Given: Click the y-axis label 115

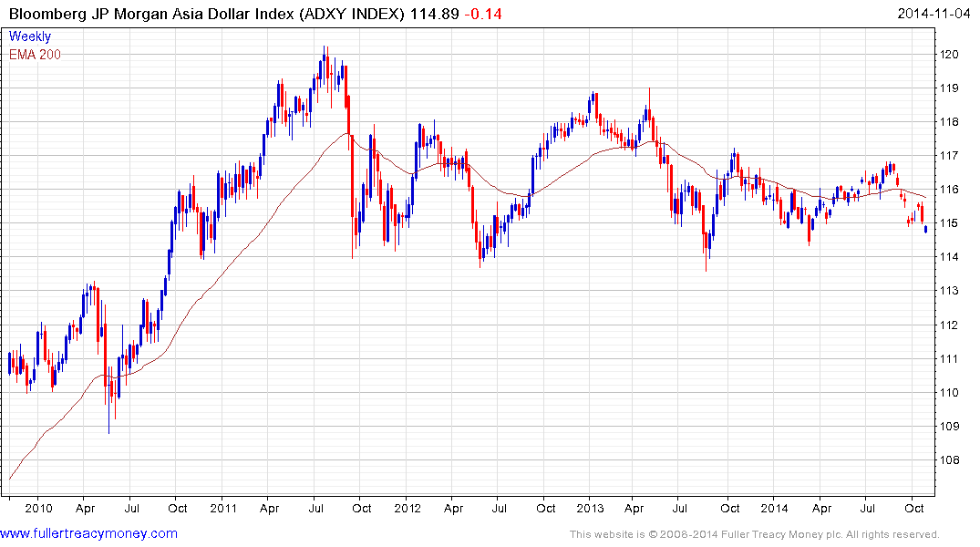Looking at the screenshot, I should click(949, 223).
